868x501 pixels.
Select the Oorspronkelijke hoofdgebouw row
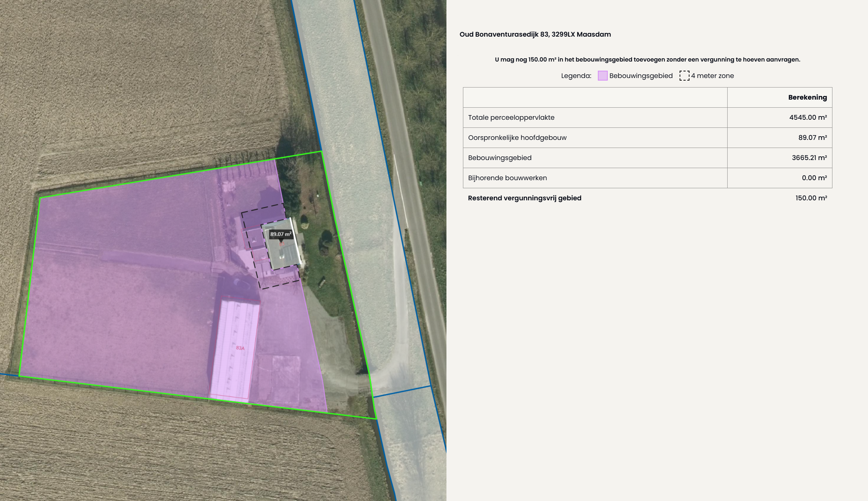517,138
